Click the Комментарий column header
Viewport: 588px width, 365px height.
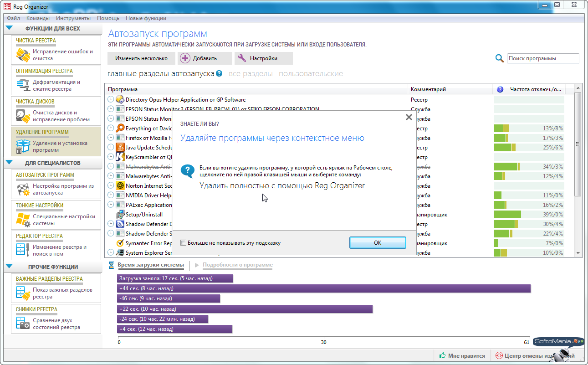point(450,89)
